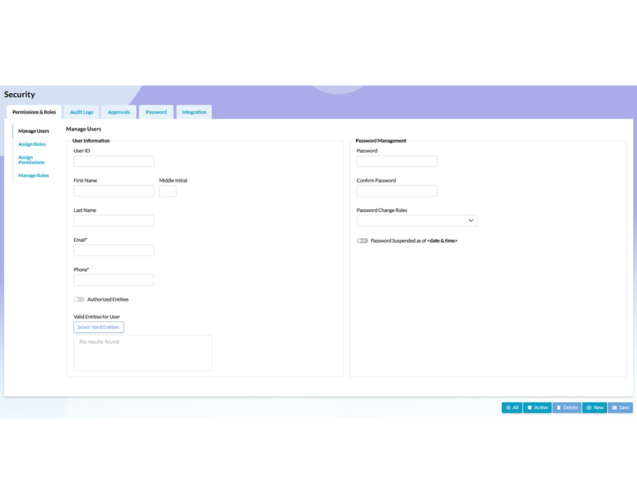The height and width of the screenshot is (503, 637).
Task: Click the Middle Initial box
Action: pos(168,191)
